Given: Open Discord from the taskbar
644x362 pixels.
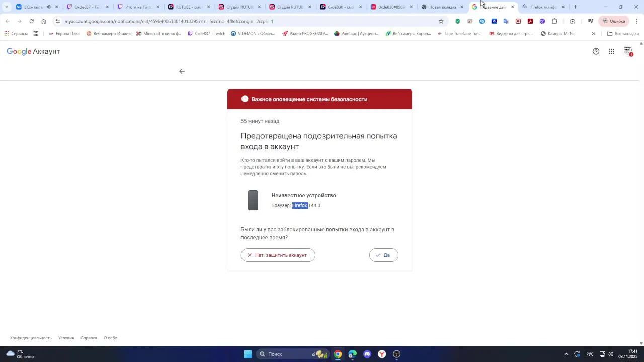Looking at the screenshot, I should (x=367, y=354).
